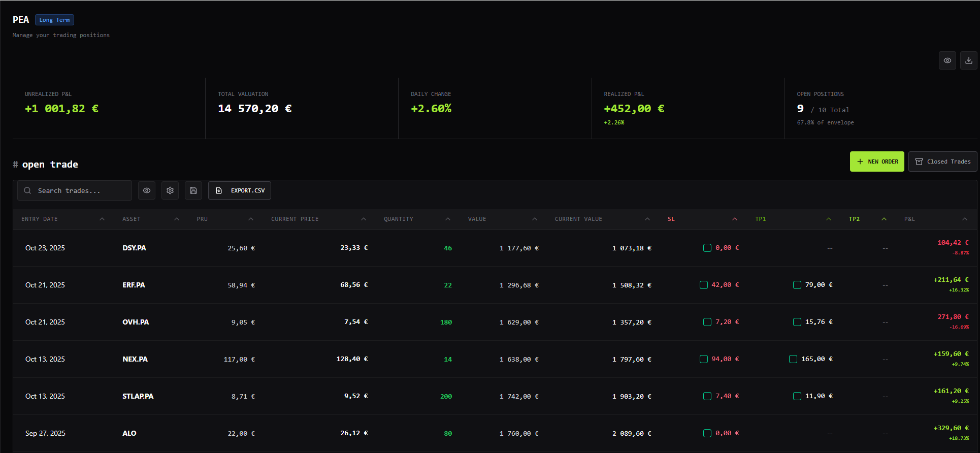Viewport: 980px width, 453px height.
Task: Click ERF.PA current price 68,56 €
Action: [x=354, y=285]
